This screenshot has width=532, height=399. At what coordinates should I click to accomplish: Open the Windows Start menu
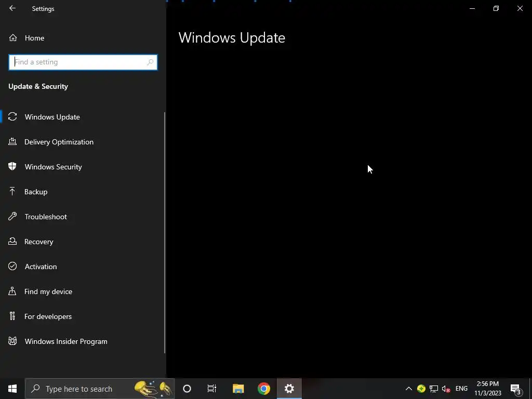pos(12,389)
